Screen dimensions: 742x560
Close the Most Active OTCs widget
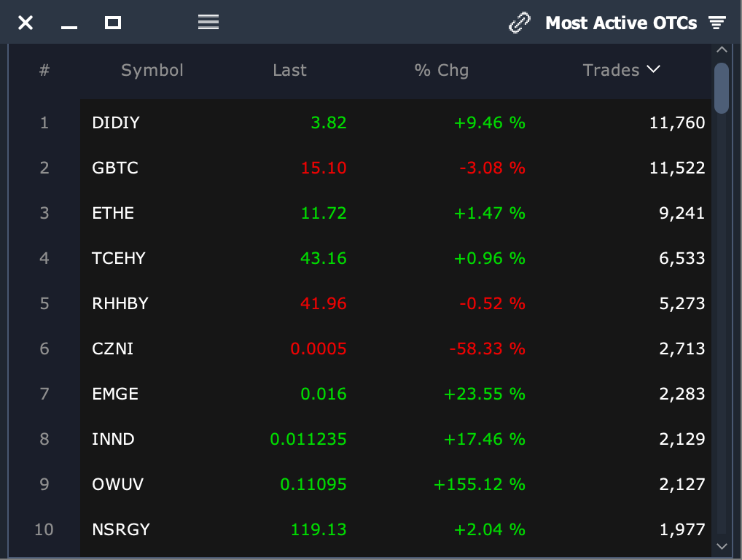click(26, 23)
